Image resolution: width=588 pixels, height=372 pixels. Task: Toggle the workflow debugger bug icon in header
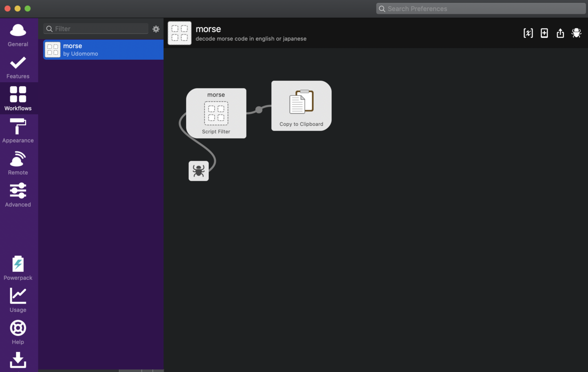click(x=576, y=33)
